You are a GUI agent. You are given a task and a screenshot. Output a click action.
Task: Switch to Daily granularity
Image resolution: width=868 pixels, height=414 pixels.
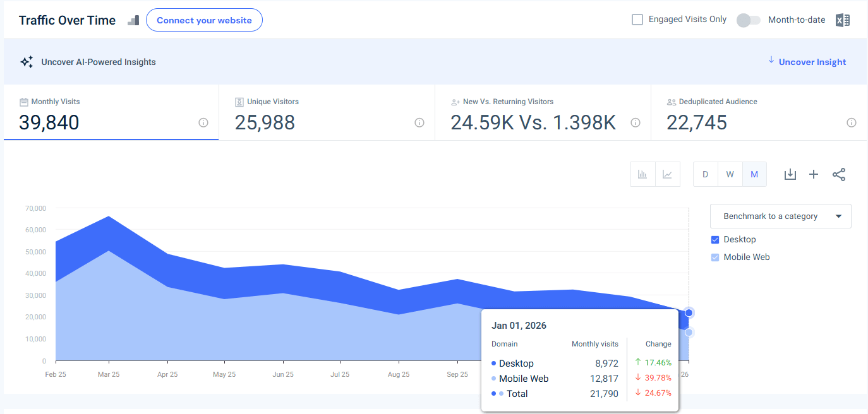(x=705, y=174)
